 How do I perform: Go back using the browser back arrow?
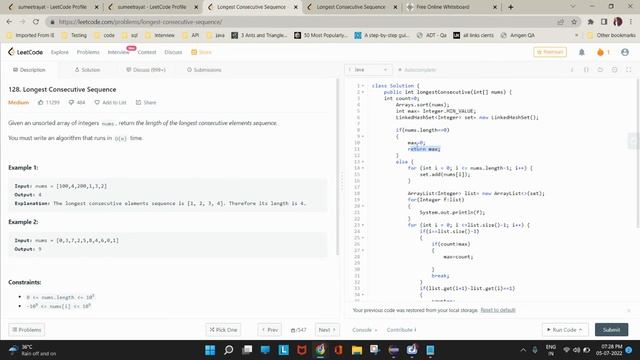[x=9, y=22]
